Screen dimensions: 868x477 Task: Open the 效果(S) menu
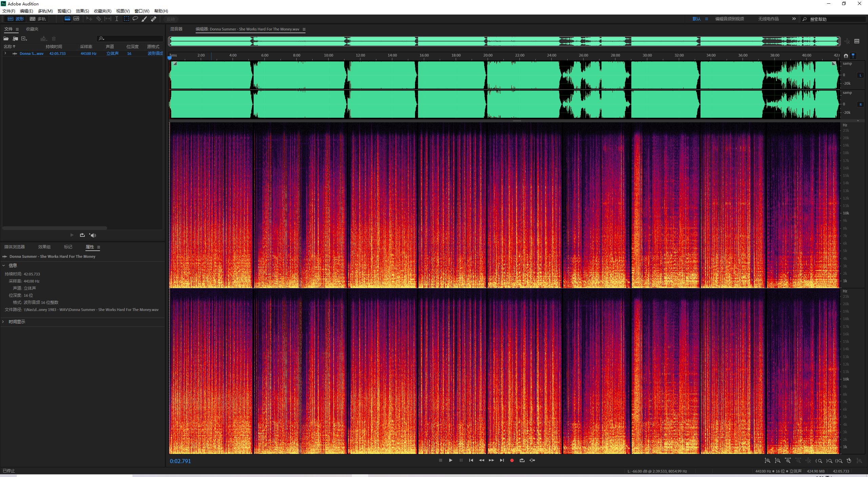point(82,11)
